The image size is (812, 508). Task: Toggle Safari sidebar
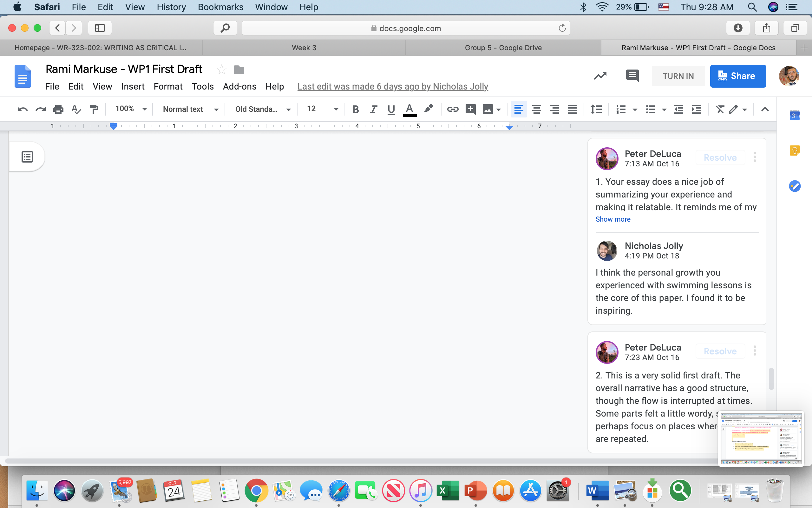(x=100, y=28)
